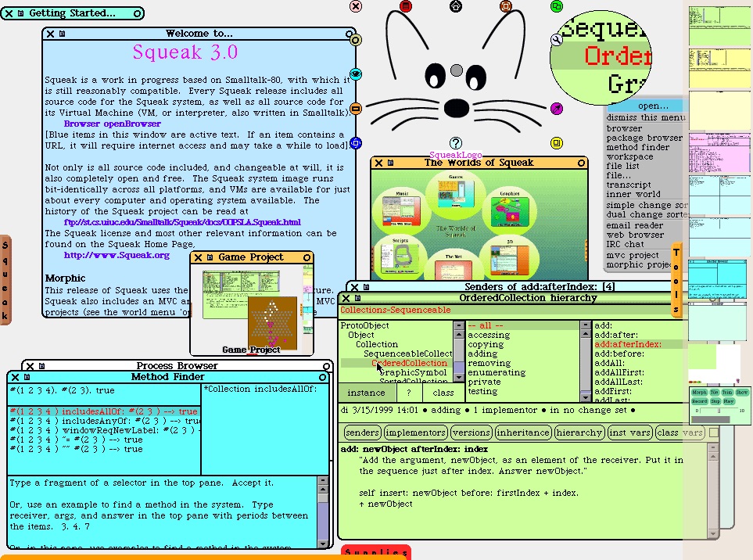This screenshot has width=753, height=560.
Task: Click the wrench debug halo handle
Action: pos(557,41)
